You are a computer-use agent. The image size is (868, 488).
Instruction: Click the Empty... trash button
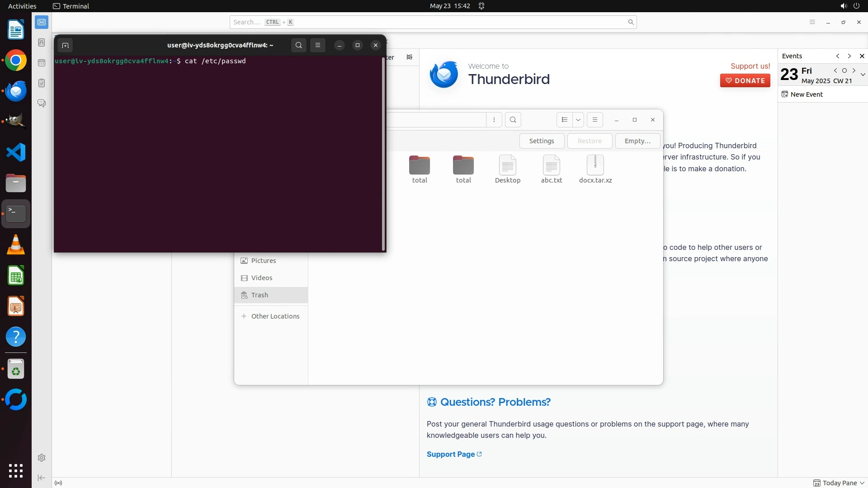pos(637,141)
